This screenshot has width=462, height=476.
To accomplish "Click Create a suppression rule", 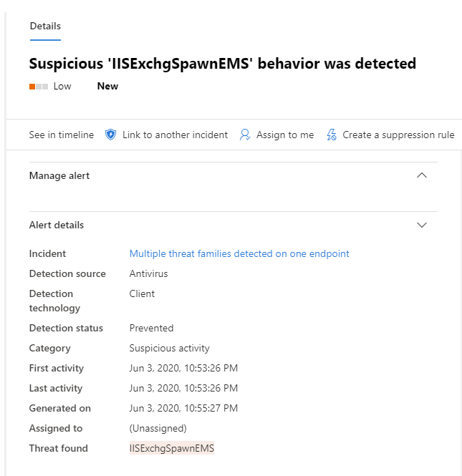I will (x=398, y=135).
